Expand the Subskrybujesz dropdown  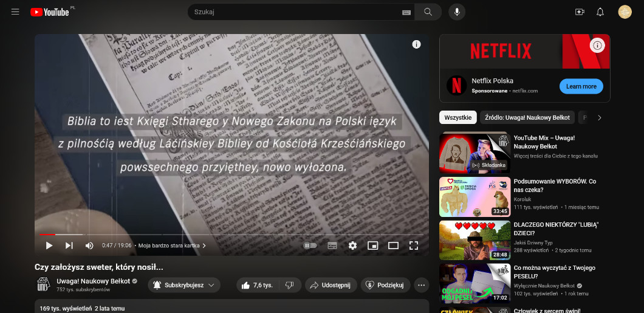tap(183, 285)
